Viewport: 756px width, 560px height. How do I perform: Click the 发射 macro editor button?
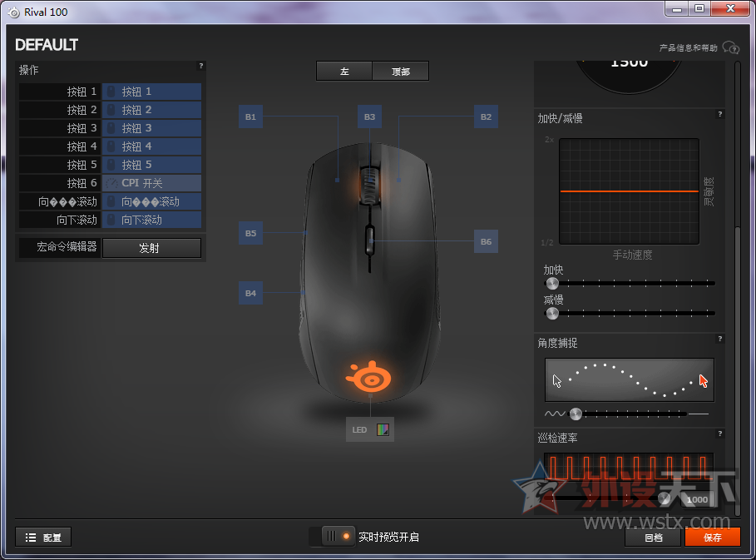(x=152, y=248)
